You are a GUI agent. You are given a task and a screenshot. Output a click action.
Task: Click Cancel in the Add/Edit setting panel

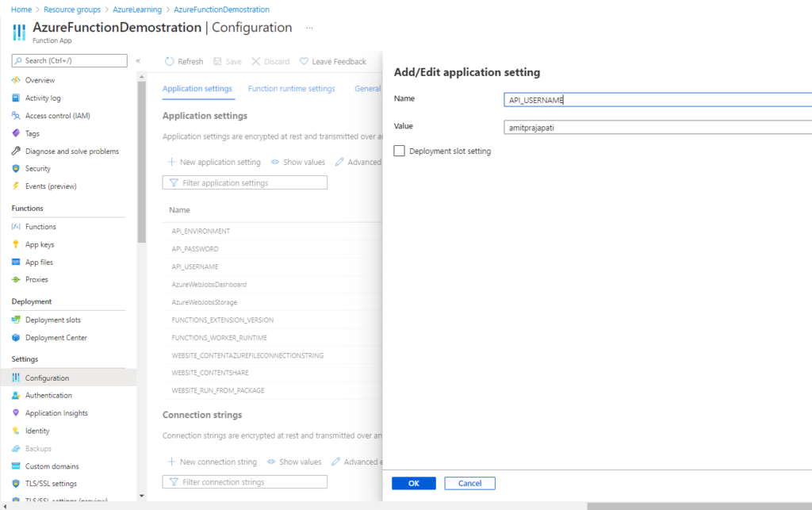(x=469, y=483)
